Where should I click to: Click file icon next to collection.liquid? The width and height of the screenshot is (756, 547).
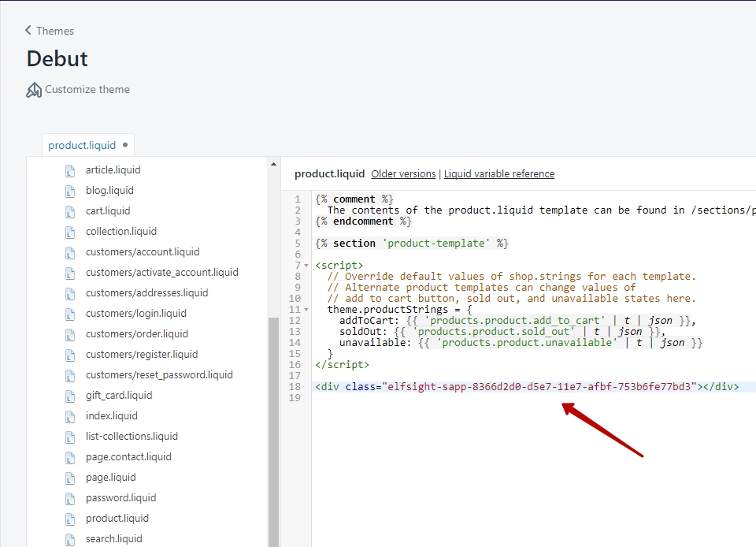[70, 233]
